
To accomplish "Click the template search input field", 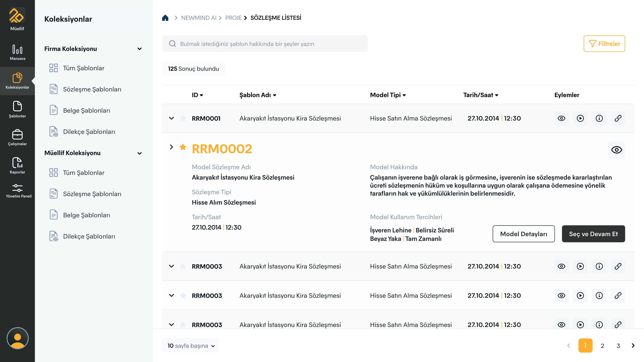I will (x=265, y=44).
